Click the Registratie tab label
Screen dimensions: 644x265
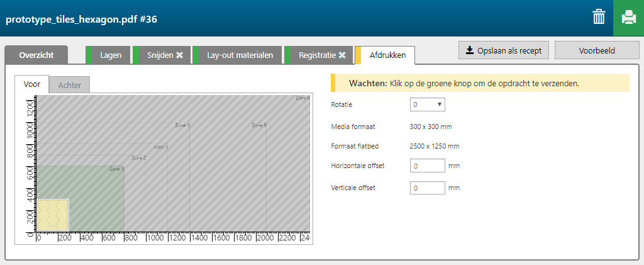318,55
